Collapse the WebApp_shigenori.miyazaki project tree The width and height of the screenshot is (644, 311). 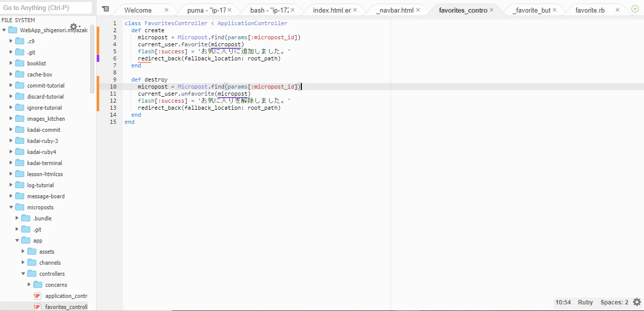(4, 30)
